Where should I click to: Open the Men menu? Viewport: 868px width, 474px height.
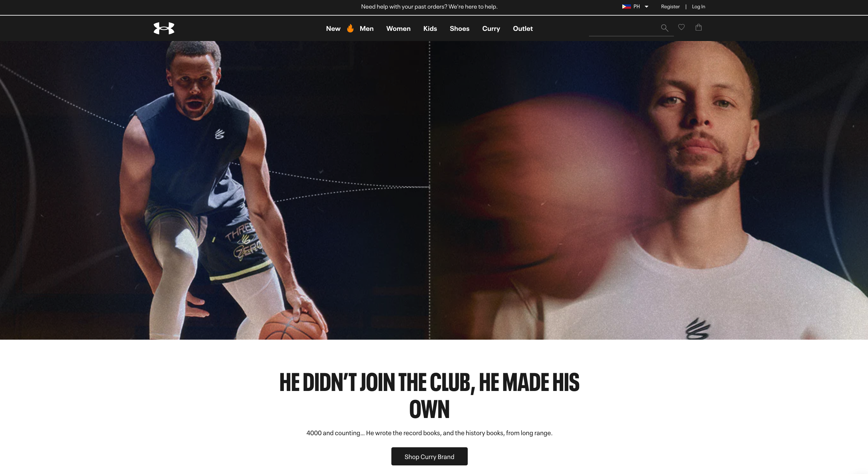(x=367, y=29)
